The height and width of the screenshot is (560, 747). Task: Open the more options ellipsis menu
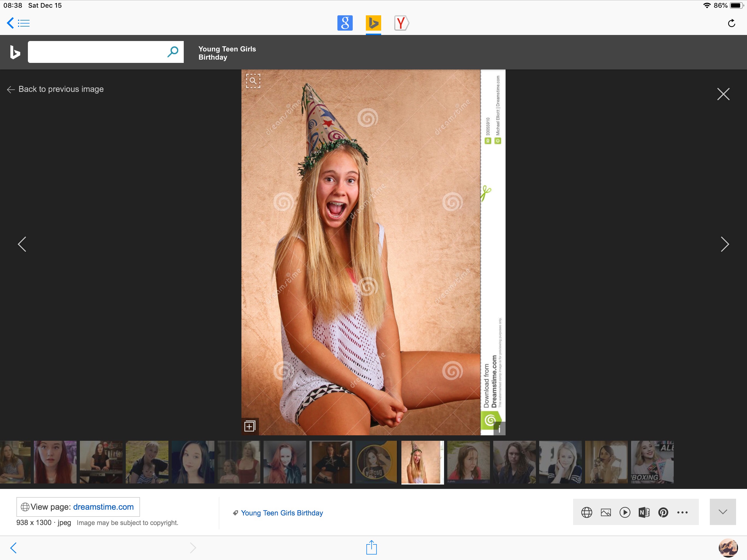[x=682, y=512]
